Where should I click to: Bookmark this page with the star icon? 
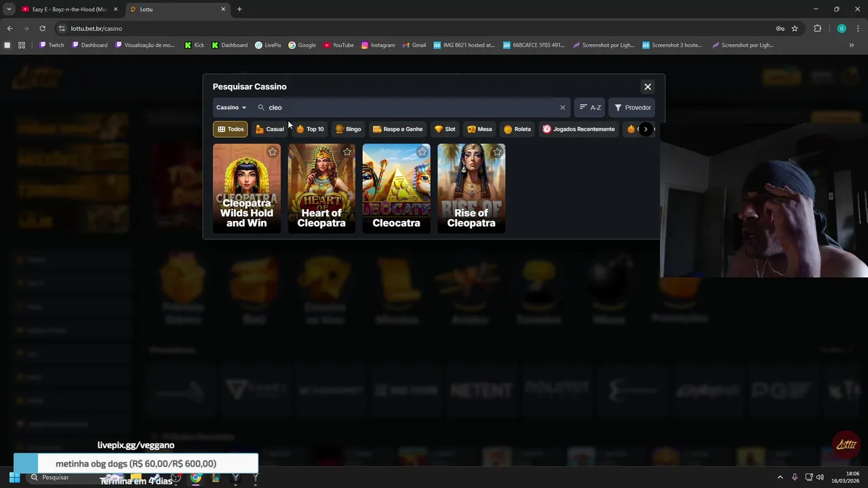795,28
